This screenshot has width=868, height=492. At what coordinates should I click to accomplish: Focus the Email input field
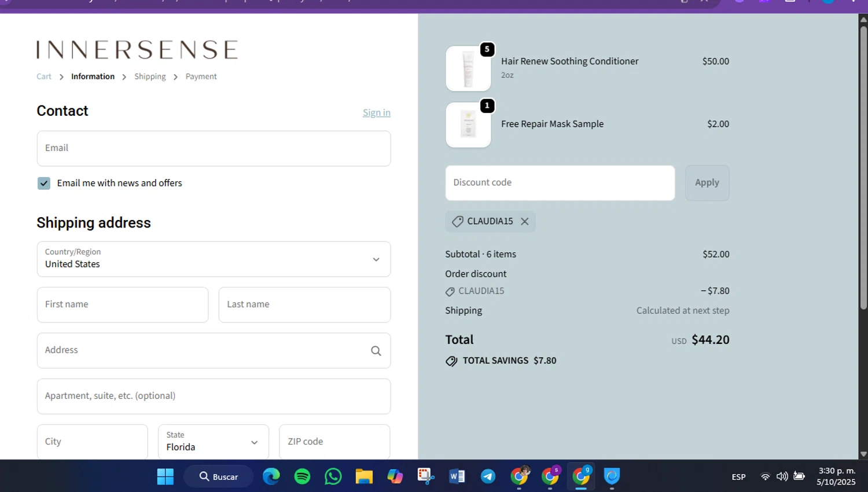214,149
